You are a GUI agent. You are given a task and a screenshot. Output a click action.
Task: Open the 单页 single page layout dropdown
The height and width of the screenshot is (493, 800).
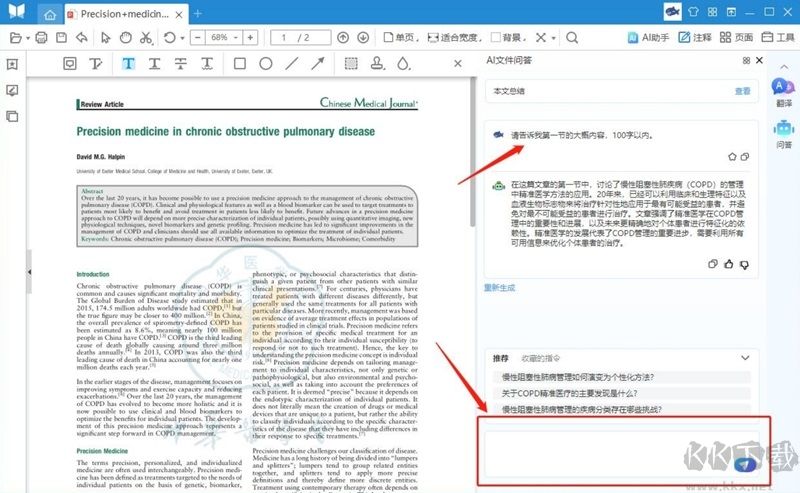point(401,37)
